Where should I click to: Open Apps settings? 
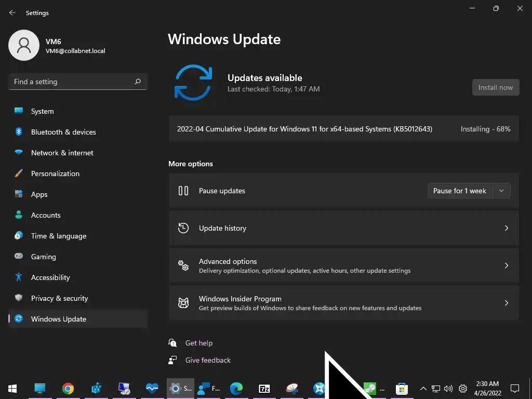pyautogui.click(x=78, y=194)
